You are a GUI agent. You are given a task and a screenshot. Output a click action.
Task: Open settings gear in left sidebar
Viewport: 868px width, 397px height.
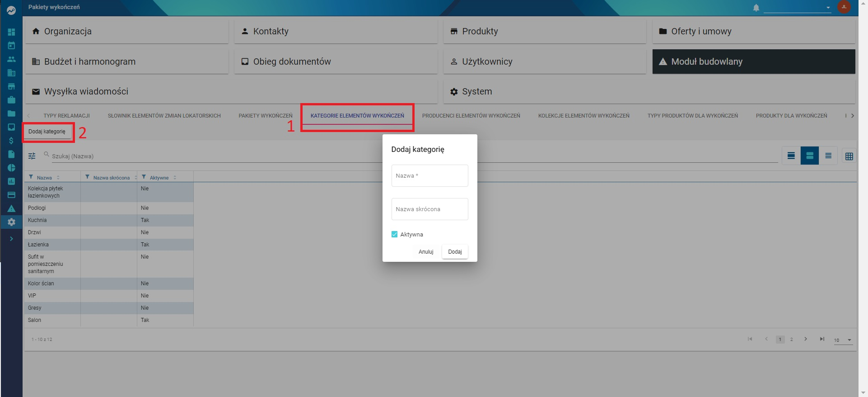pos(11,222)
